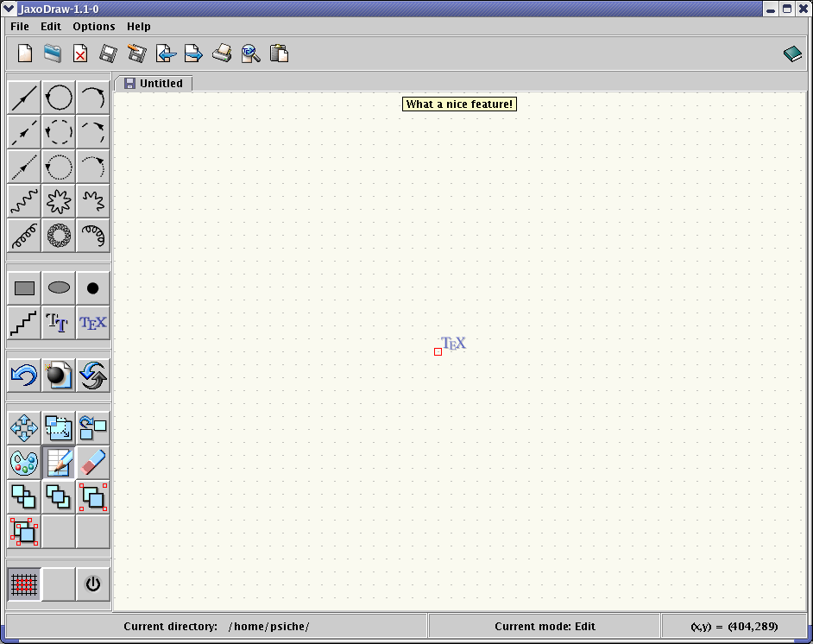
Task: Toggle the red grid button
Action: pyautogui.click(x=24, y=584)
